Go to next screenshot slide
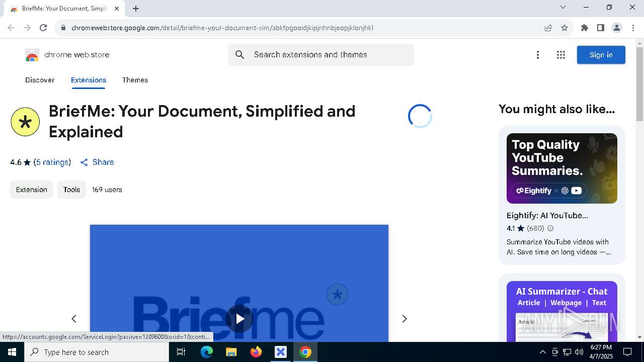Screen dimensions: 644x362 405,319
